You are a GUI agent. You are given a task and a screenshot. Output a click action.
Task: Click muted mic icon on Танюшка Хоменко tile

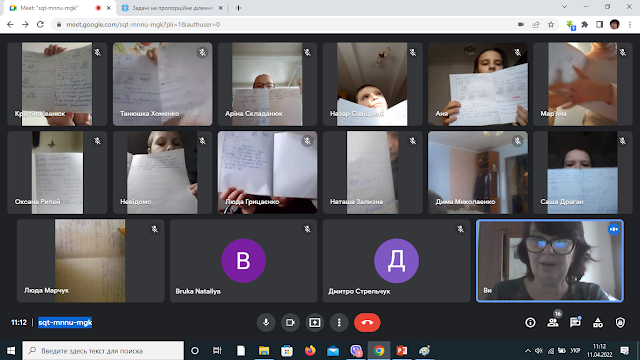coord(202,53)
